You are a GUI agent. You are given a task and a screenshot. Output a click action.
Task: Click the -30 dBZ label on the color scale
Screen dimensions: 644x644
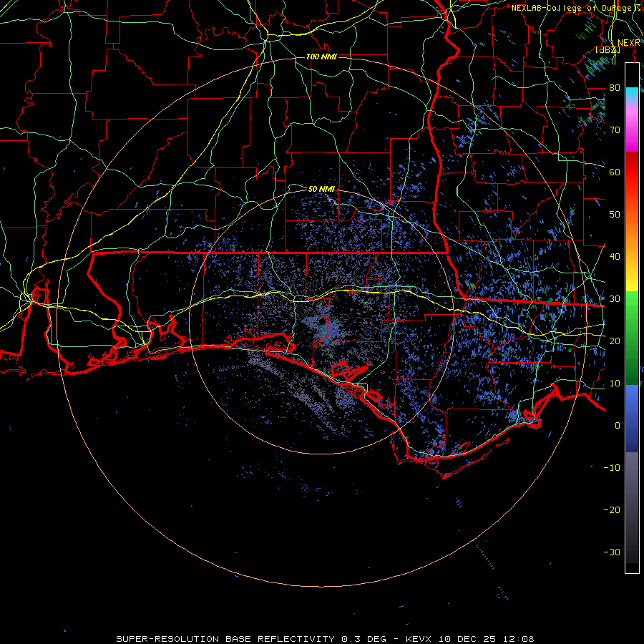coord(612,552)
